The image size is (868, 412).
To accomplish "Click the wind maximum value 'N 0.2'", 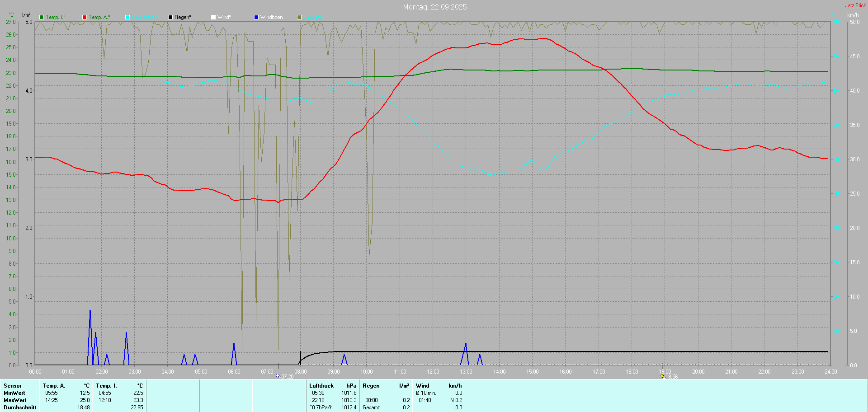I will pyautogui.click(x=456, y=400).
